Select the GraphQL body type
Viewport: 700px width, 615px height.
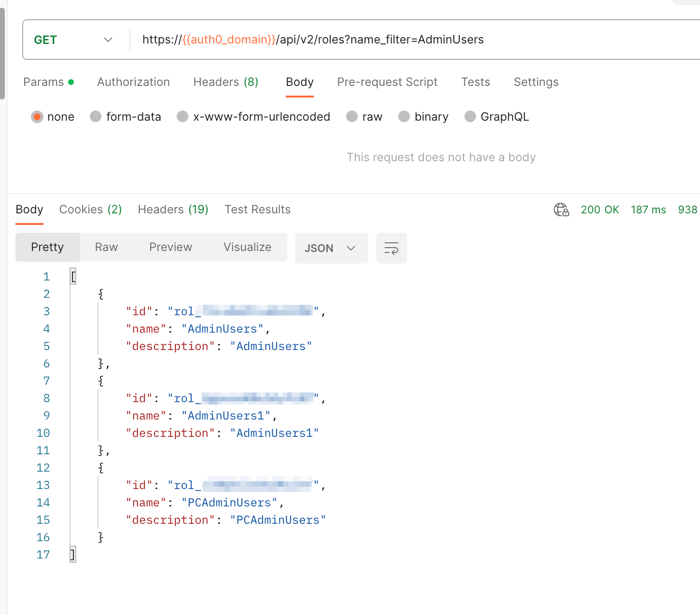470,117
